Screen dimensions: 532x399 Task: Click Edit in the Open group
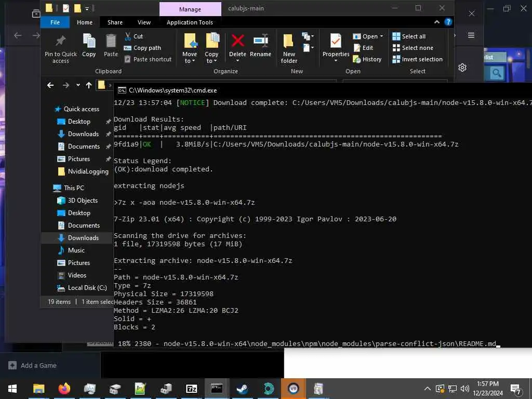click(363, 48)
